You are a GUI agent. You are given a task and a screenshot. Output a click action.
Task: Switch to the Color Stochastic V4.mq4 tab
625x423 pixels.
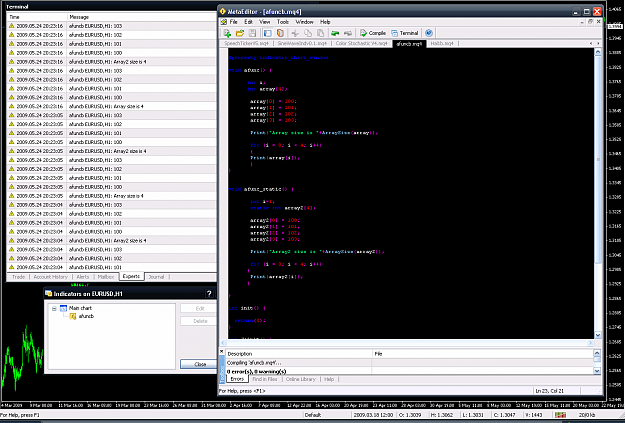(361, 43)
